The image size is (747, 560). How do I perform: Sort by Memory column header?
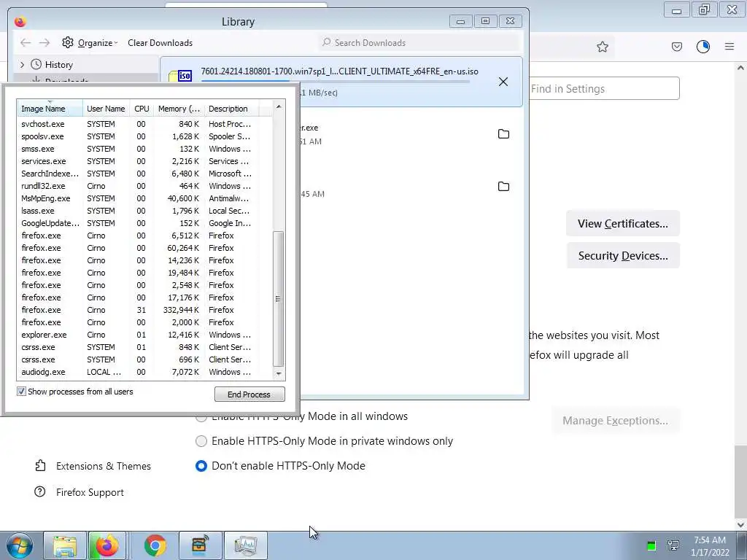(x=179, y=109)
